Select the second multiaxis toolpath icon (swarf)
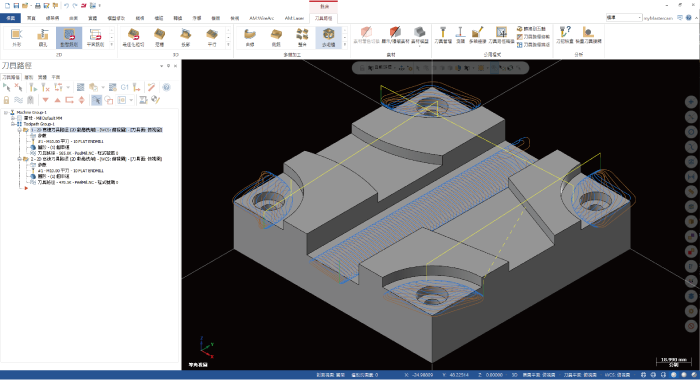The image size is (700, 380). [x=276, y=37]
